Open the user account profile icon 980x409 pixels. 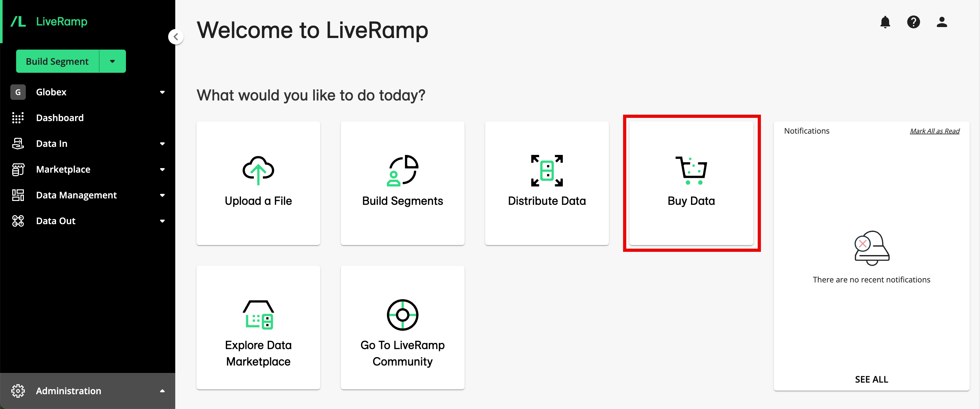click(942, 22)
